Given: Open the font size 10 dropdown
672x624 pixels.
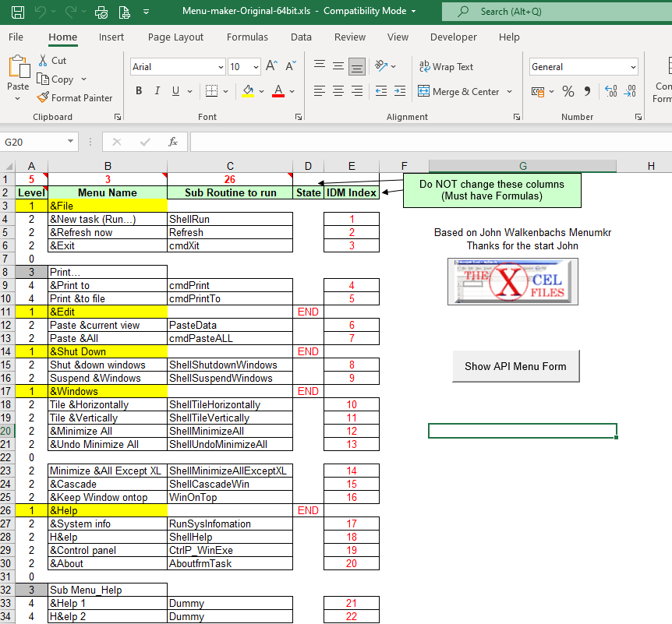Looking at the screenshot, I should coord(256,67).
